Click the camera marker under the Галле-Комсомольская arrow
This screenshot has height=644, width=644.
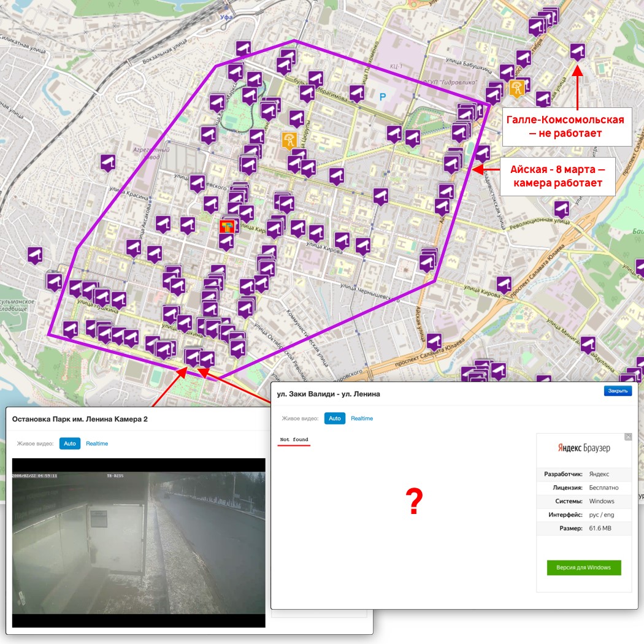[x=577, y=52]
